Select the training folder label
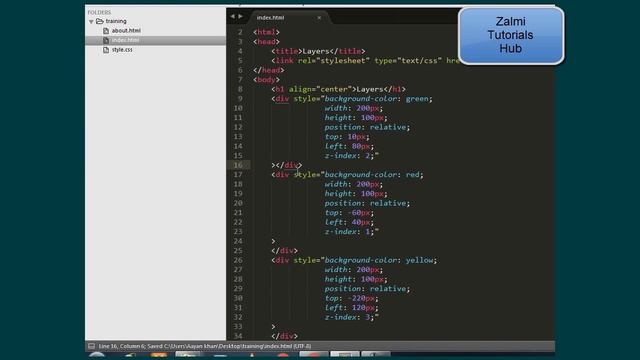Screen dimensions: 640x360 (116, 21)
